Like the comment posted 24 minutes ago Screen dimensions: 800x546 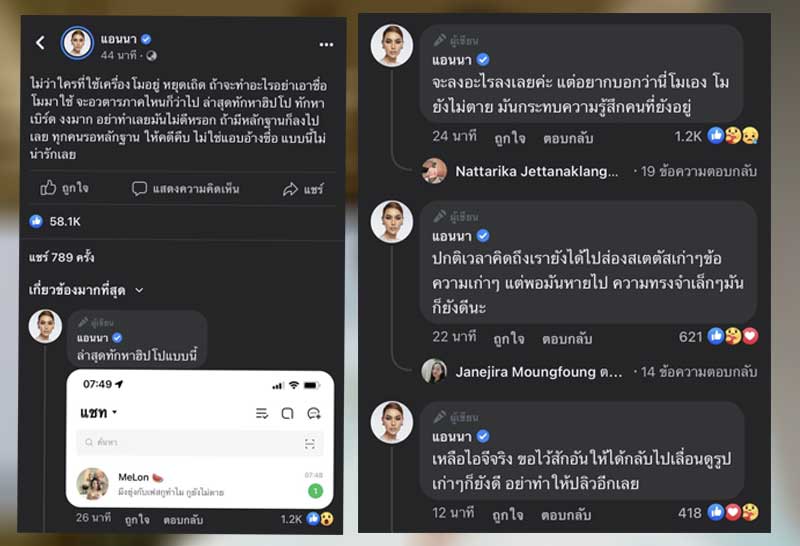point(510,137)
